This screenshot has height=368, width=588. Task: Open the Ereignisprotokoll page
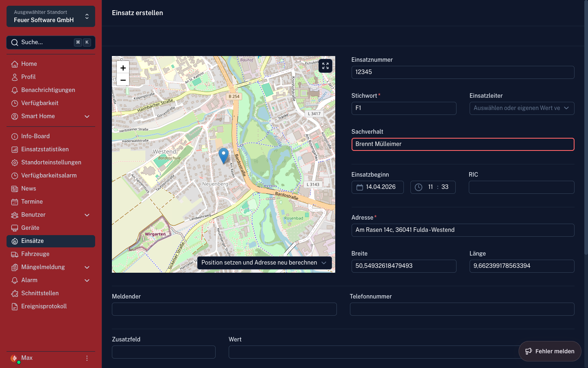[51, 306]
